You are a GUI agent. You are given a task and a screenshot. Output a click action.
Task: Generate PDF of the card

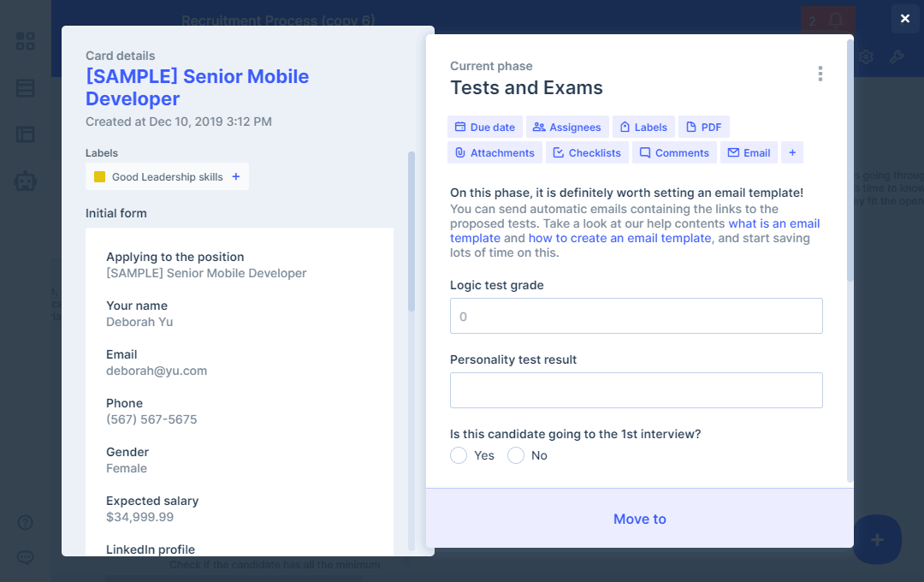(703, 128)
